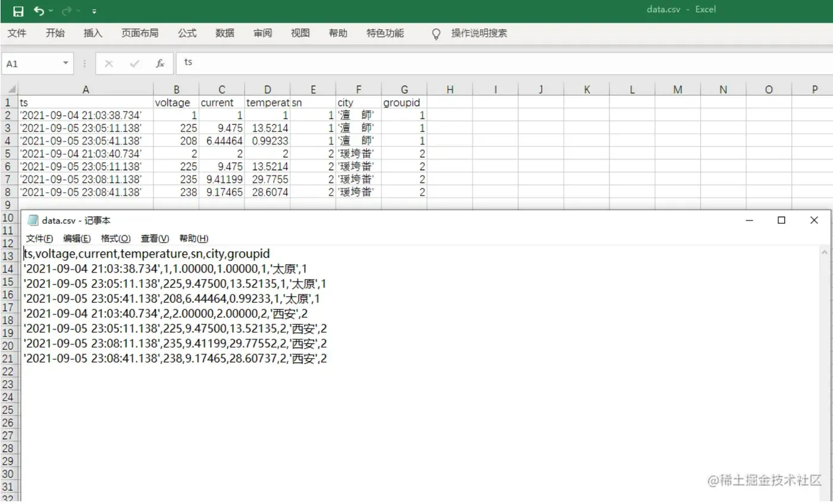Screen dimensions: 833x504
Task: Click the current header cell
Action: coord(222,102)
